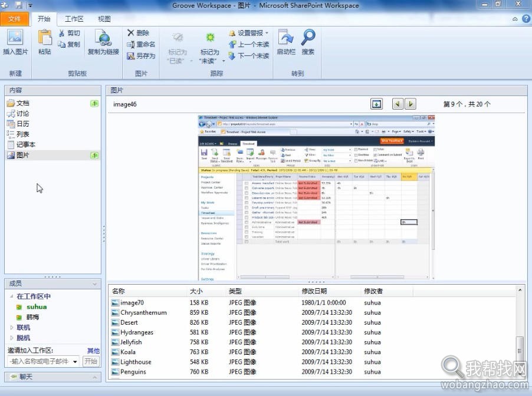Click the 复制 copy icon
Image resolution: width=532 pixels, height=396 pixels.
click(62, 44)
